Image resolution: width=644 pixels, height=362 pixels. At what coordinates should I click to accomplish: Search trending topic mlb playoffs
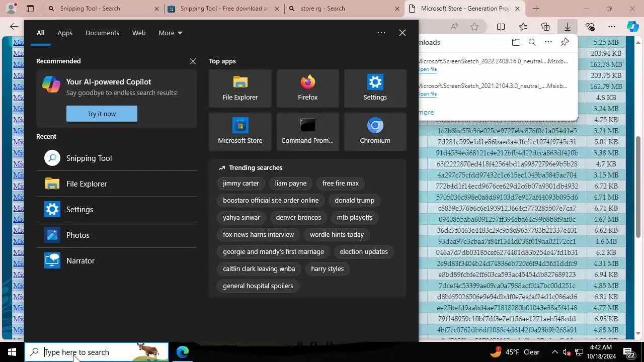(x=355, y=217)
